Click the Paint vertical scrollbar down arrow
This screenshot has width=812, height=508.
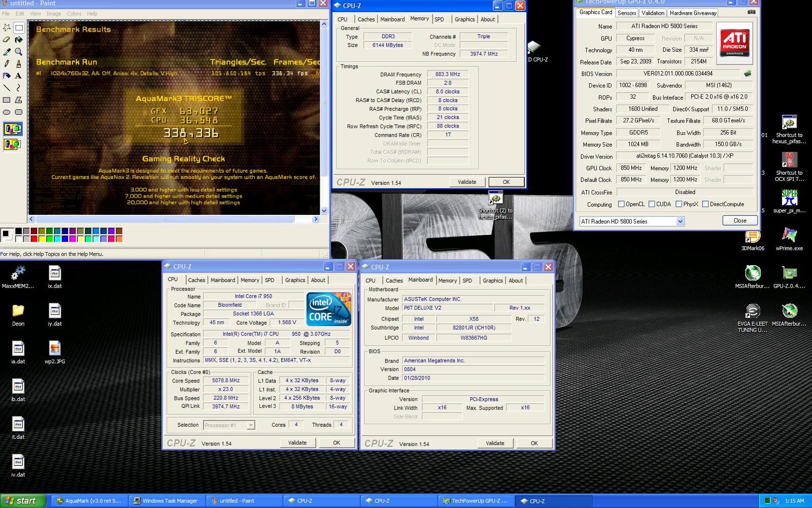[324, 210]
